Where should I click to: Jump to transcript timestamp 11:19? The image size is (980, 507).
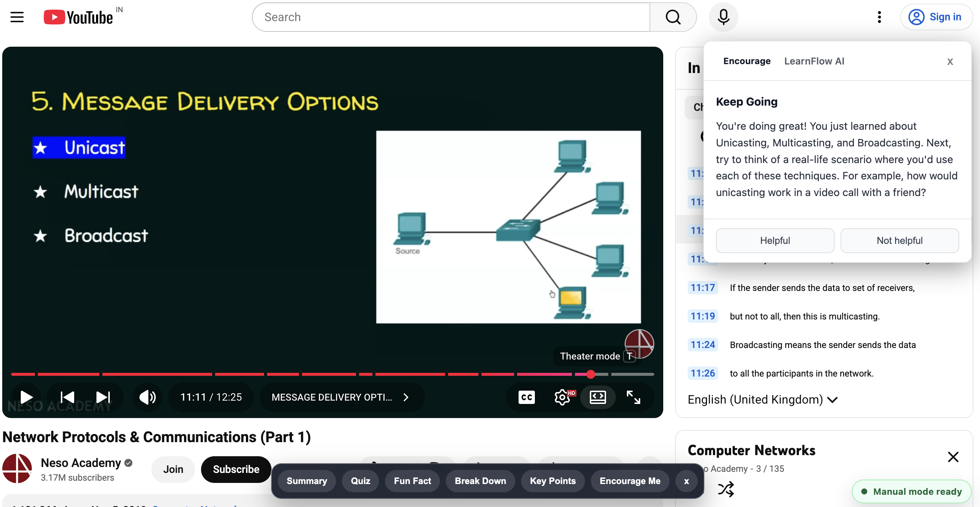tap(703, 316)
